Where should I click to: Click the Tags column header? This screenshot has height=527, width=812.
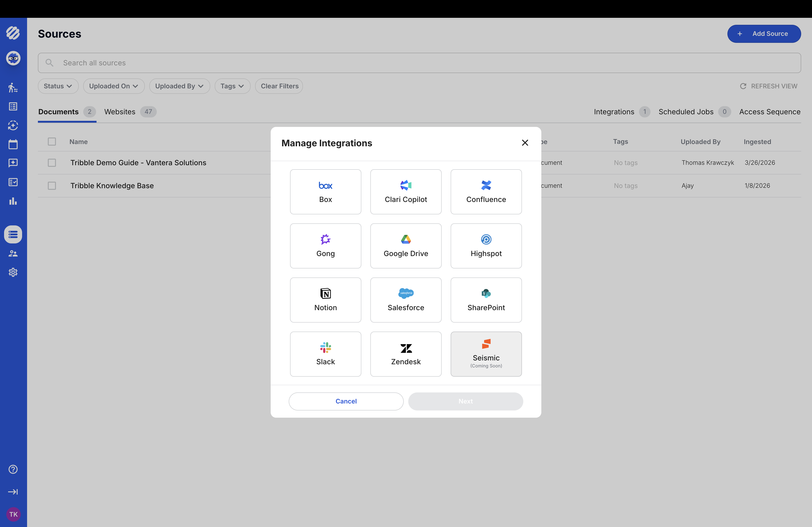pyautogui.click(x=620, y=142)
